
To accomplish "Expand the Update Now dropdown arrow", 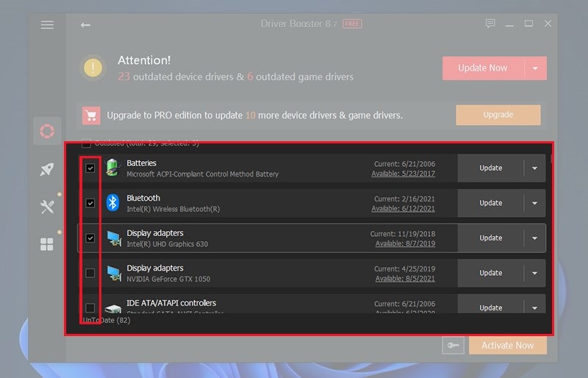I will pyautogui.click(x=535, y=68).
